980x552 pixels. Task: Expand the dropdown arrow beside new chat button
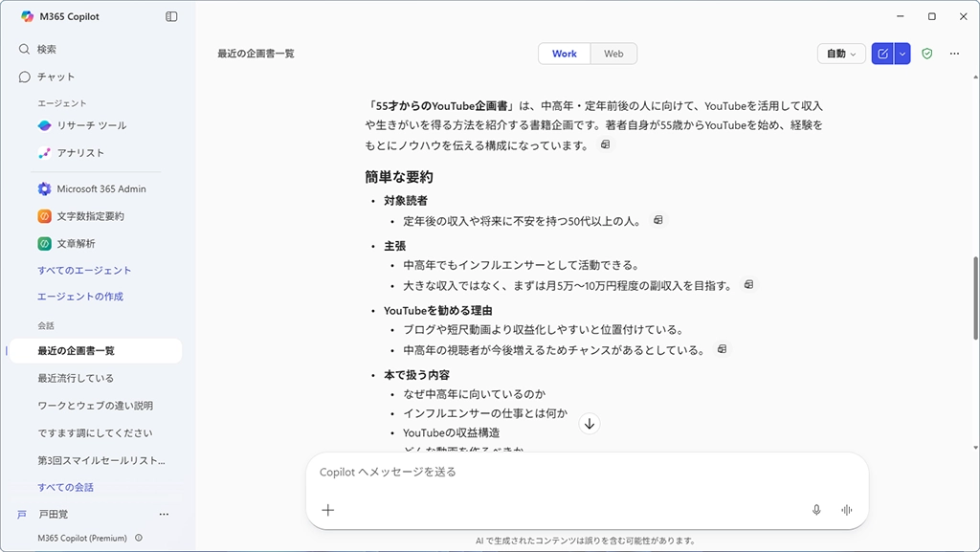(902, 54)
